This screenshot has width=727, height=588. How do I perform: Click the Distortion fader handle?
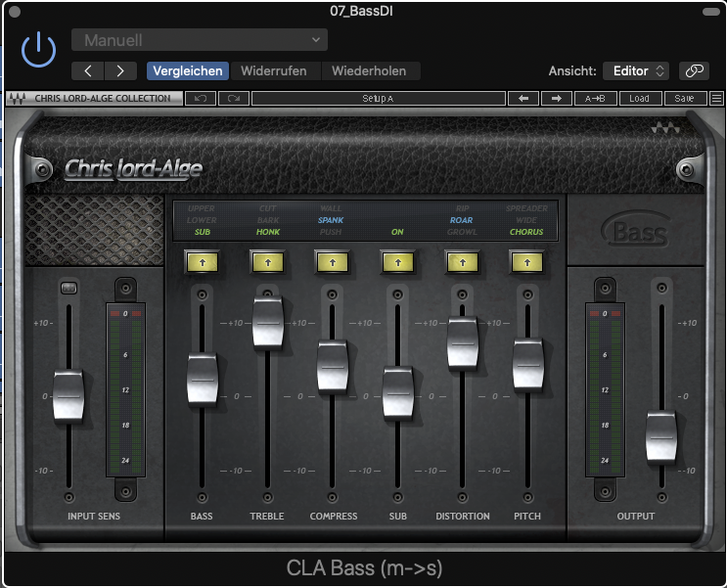click(462, 342)
